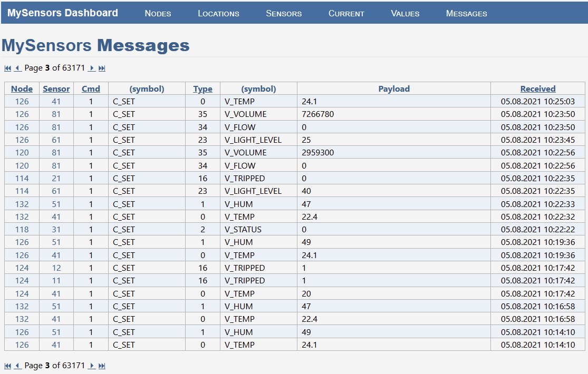
Task: Open sensor 11 in node 124 row
Action: (x=56, y=281)
